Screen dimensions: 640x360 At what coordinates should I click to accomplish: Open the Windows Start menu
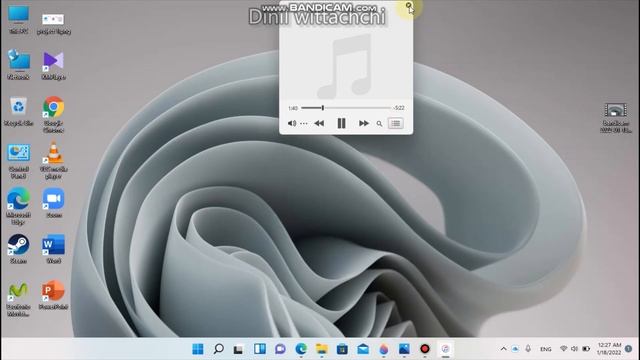(x=198, y=349)
